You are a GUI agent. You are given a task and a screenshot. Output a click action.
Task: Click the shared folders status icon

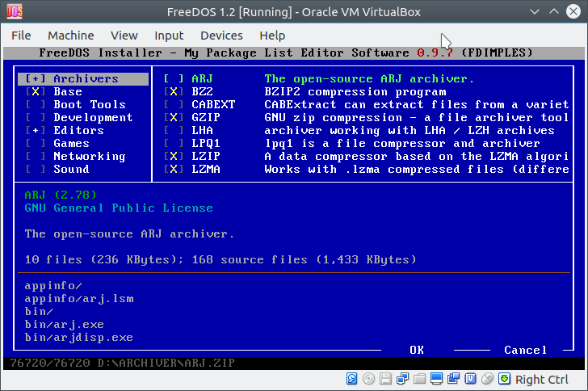click(419, 379)
